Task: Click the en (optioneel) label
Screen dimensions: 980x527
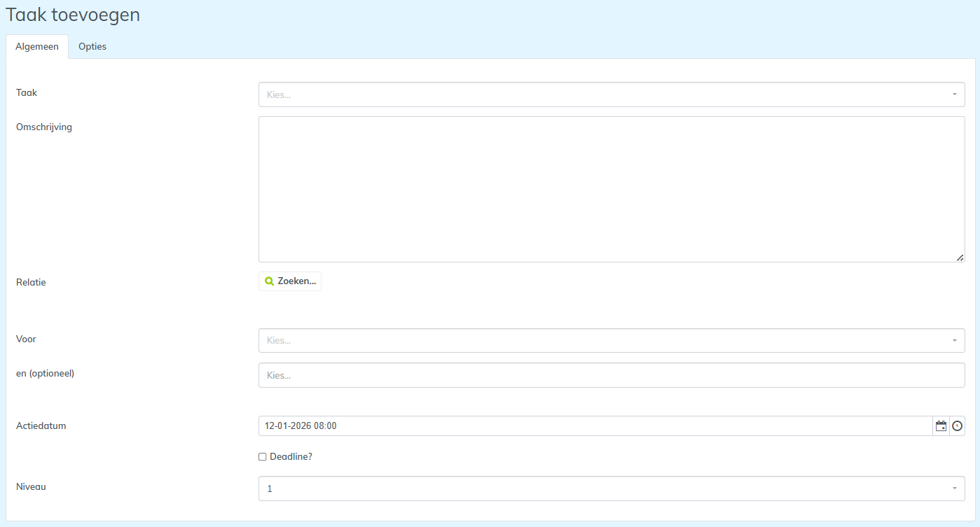Action: (45, 373)
